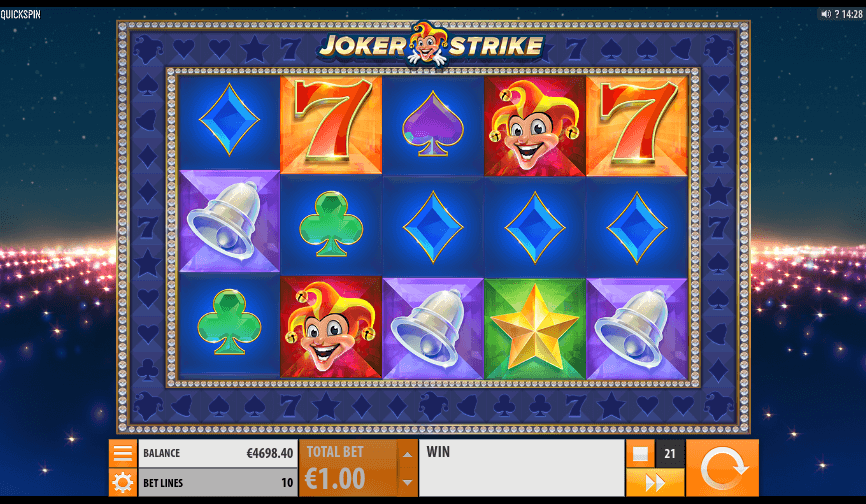
Task: Open the hamburger menu icon
Action: [x=123, y=453]
